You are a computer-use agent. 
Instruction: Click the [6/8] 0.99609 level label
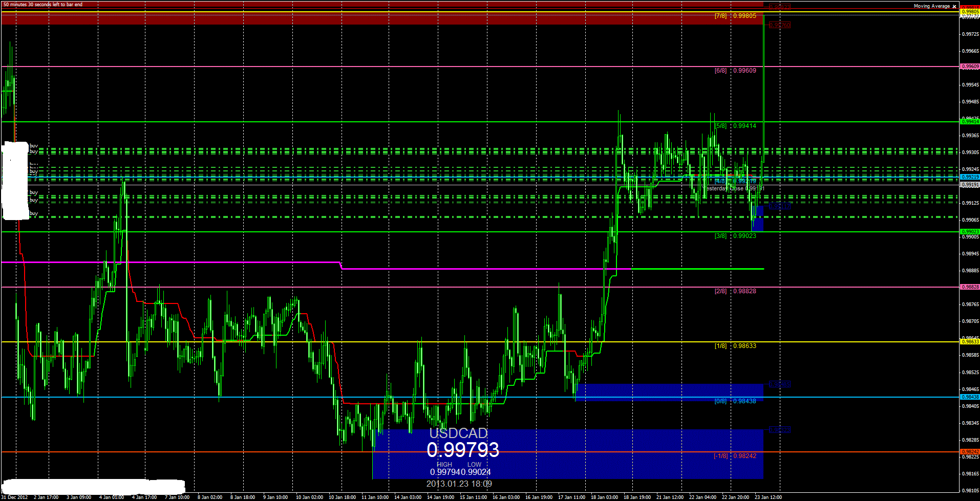[x=735, y=71]
